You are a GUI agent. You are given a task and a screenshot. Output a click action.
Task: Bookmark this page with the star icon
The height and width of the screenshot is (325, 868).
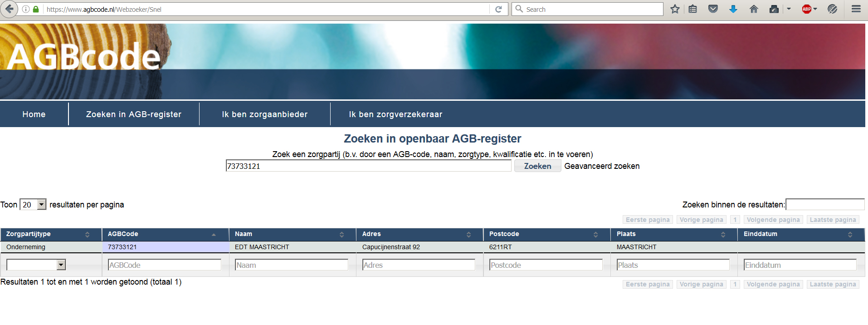(675, 9)
